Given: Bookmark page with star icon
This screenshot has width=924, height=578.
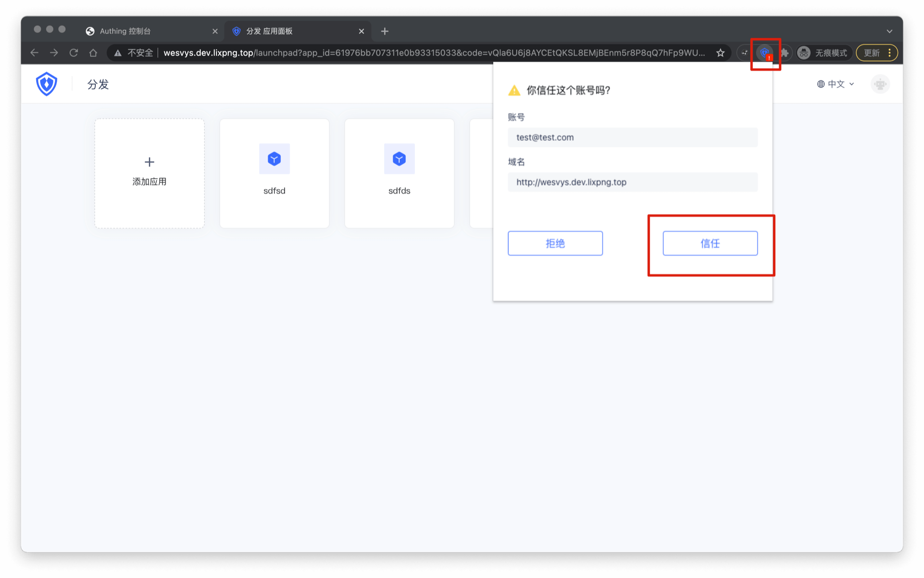Looking at the screenshot, I should tap(720, 53).
